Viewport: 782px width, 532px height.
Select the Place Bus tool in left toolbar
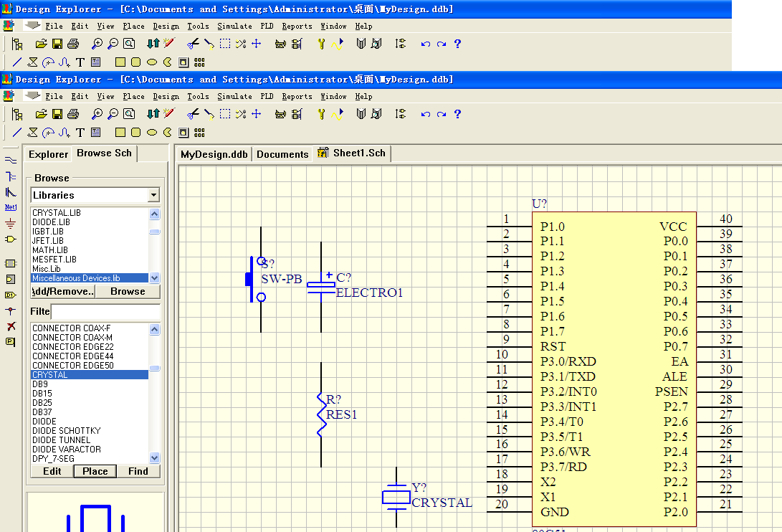click(10, 176)
